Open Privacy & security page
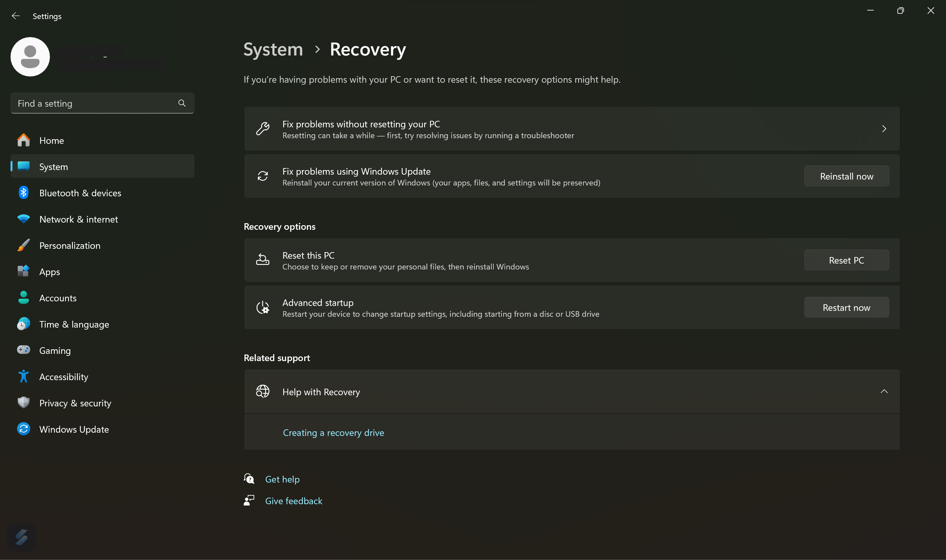Viewport: 946px width, 560px height. pos(102,403)
